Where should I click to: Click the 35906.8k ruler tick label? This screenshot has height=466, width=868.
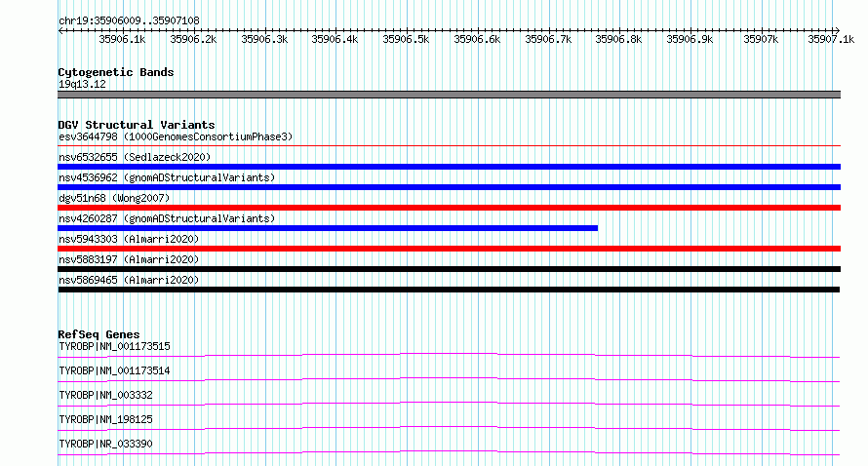[x=618, y=39]
